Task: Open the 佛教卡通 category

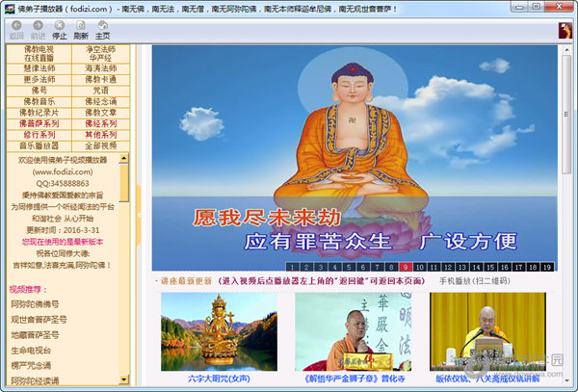Action: pos(100,80)
